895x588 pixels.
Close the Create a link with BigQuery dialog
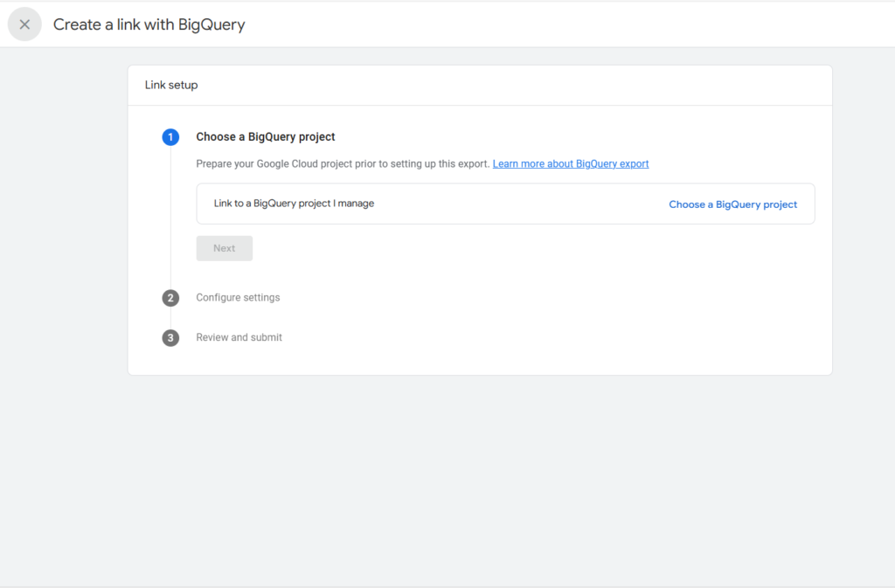pyautogui.click(x=24, y=24)
